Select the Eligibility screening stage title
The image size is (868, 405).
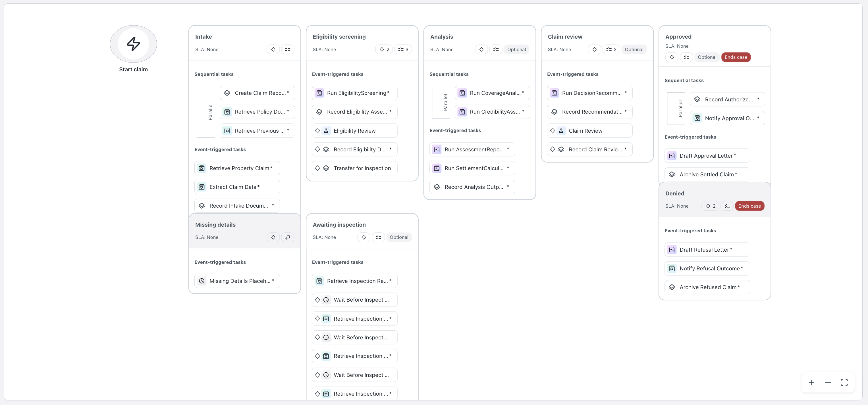pos(339,37)
